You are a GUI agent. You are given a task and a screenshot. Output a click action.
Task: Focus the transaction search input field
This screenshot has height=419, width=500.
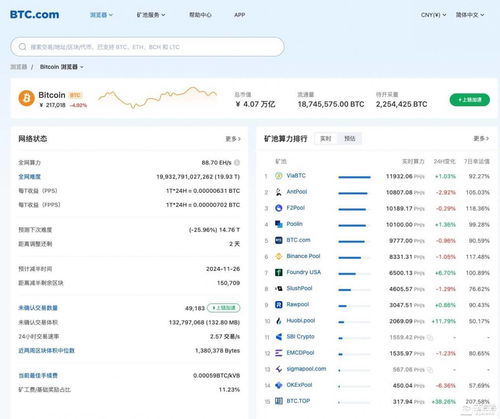pyautogui.click(x=147, y=47)
